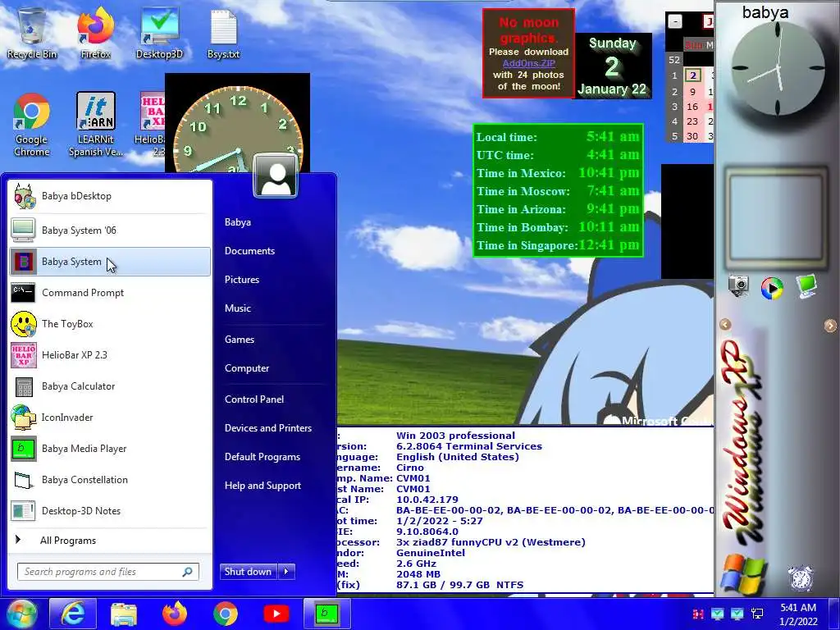This screenshot has height=630, width=840.
Task: Open Devices and Printers
Action: [x=268, y=428]
